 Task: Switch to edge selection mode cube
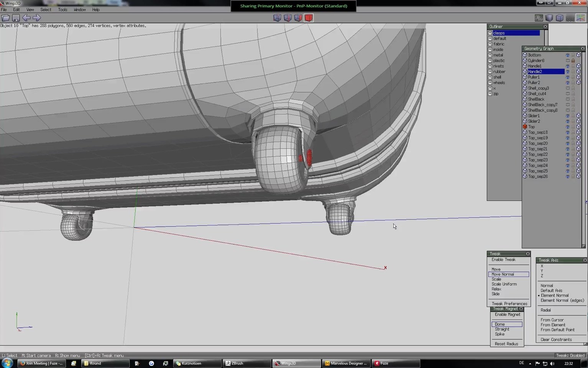click(287, 18)
